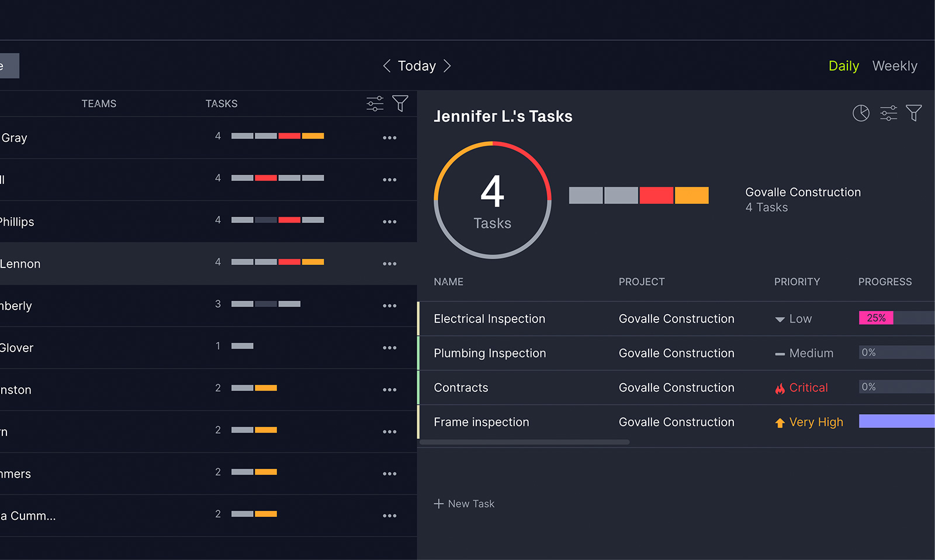
Task: Click the right chevron beside Today
Action: tap(447, 66)
